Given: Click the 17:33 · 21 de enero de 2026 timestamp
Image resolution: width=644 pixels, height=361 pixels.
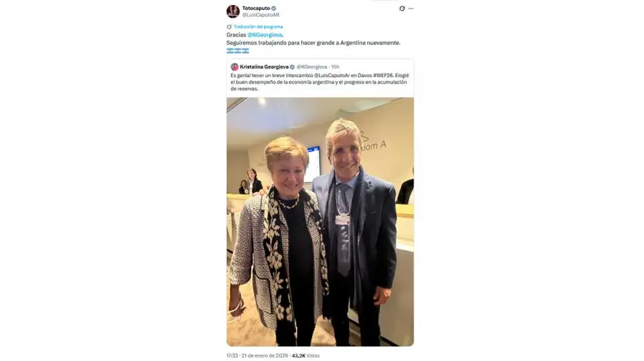Looking at the screenshot, I should (x=257, y=356).
